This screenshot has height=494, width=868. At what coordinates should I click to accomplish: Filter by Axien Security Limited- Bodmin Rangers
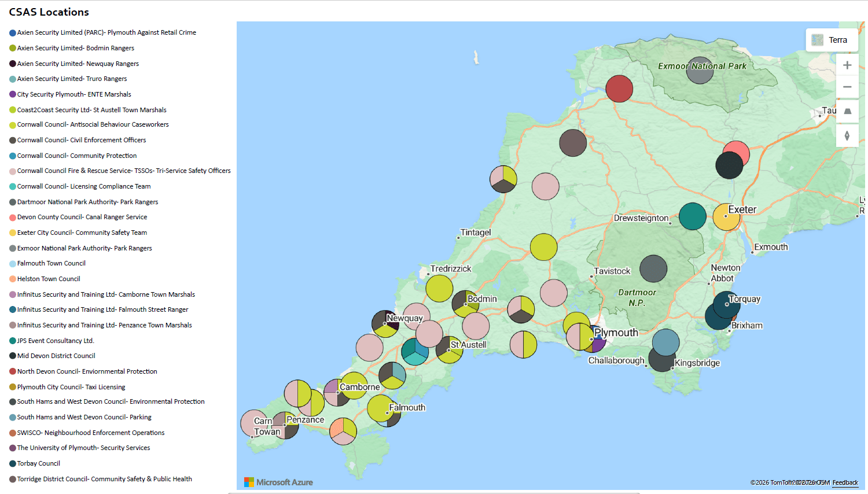click(75, 48)
